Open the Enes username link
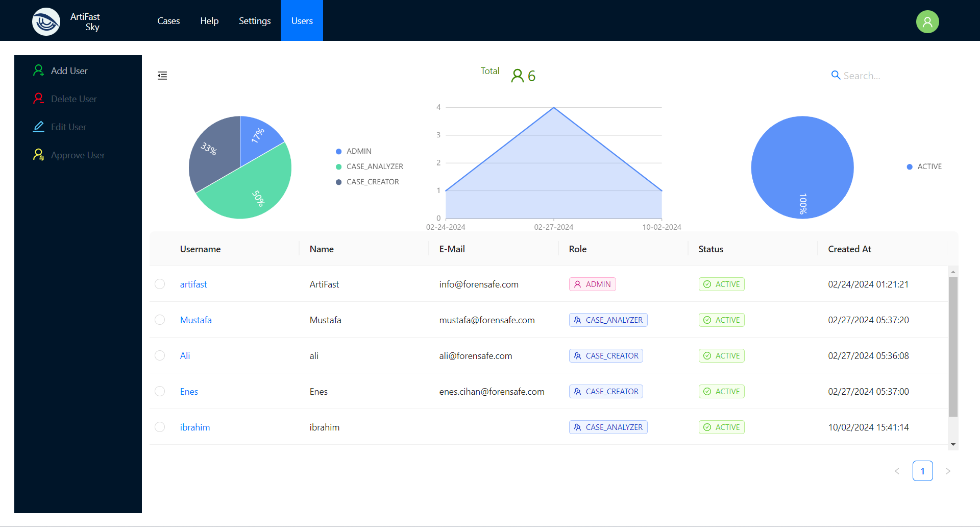Screen dimensions: 980x527 (189, 392)
